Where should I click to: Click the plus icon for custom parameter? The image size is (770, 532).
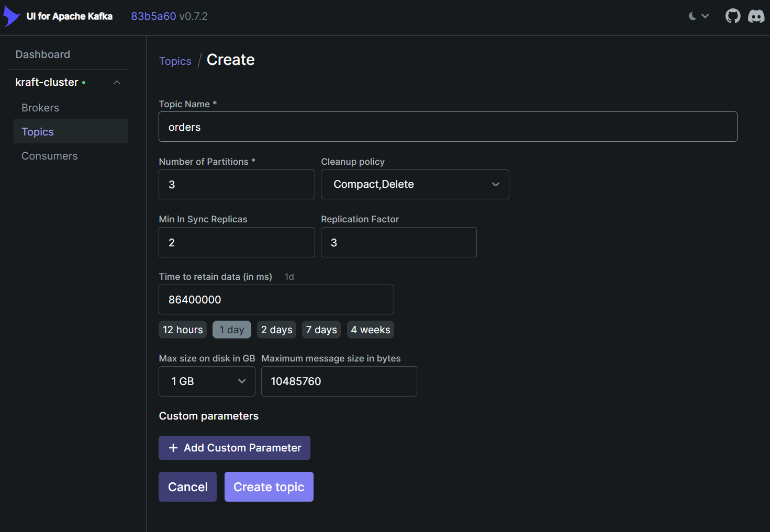point(173,448)
